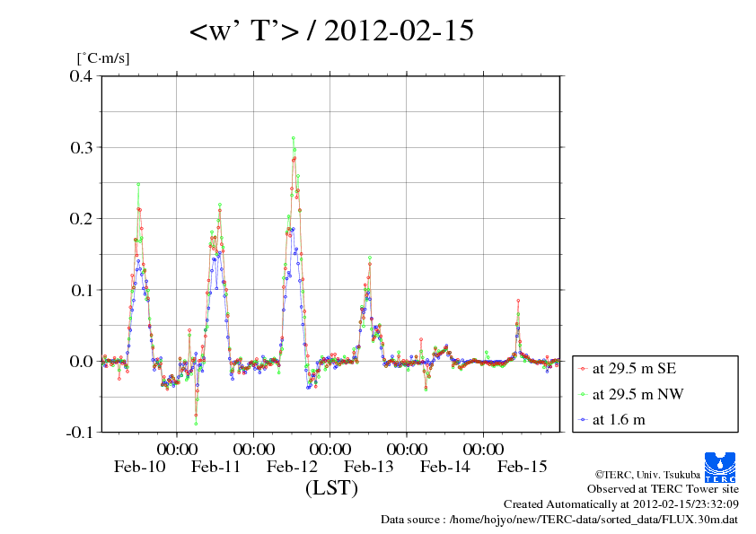Click the green minimum point near -0.09
The height and width of the screenshot is (534, 756).
point(196,424)
